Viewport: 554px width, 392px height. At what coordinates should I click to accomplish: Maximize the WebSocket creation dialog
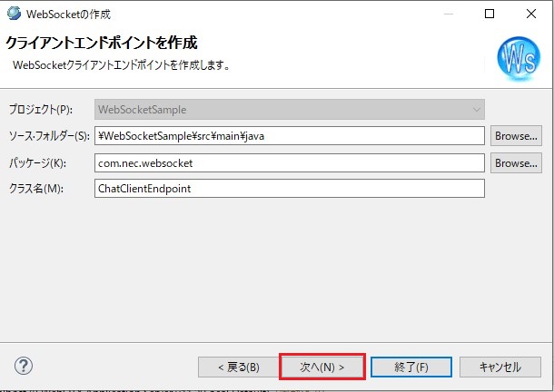point(490,14)
